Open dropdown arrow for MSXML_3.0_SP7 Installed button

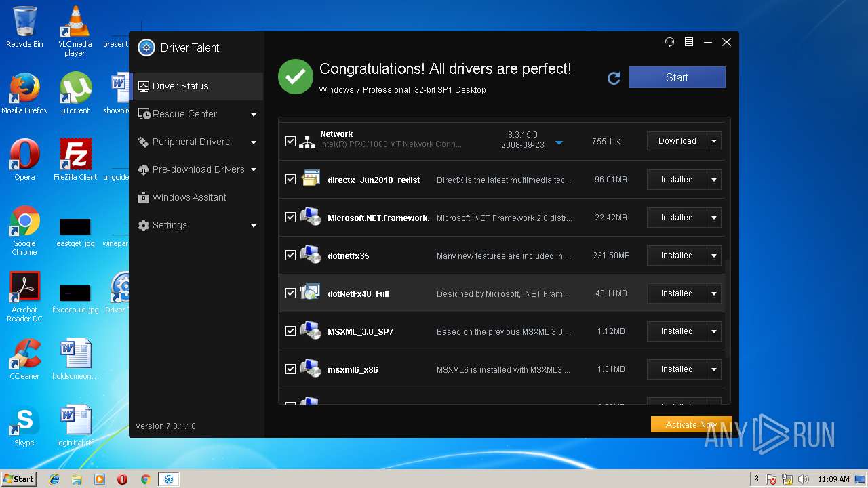tap(713, 331)
